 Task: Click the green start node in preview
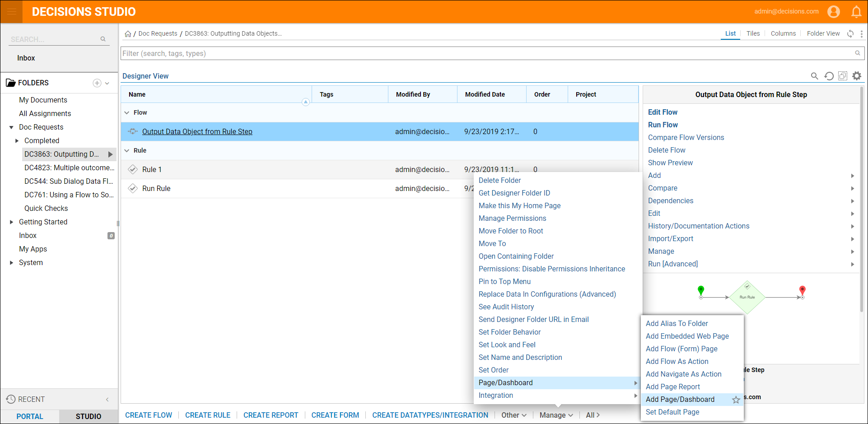pyautogui.click(x=701, y=291)
